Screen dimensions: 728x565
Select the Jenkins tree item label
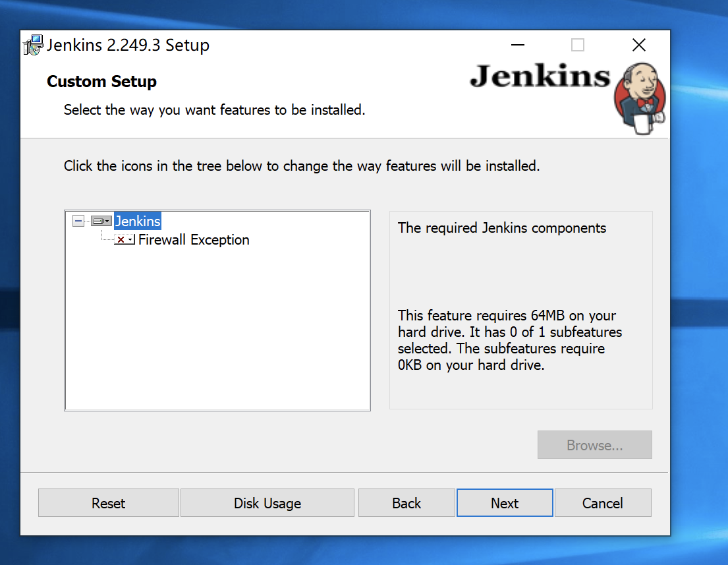[x=138, y=221]
